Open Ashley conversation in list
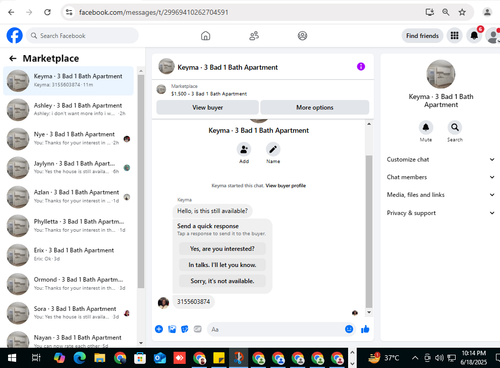Viewport: 500px width, 368px height. point(68,109)
